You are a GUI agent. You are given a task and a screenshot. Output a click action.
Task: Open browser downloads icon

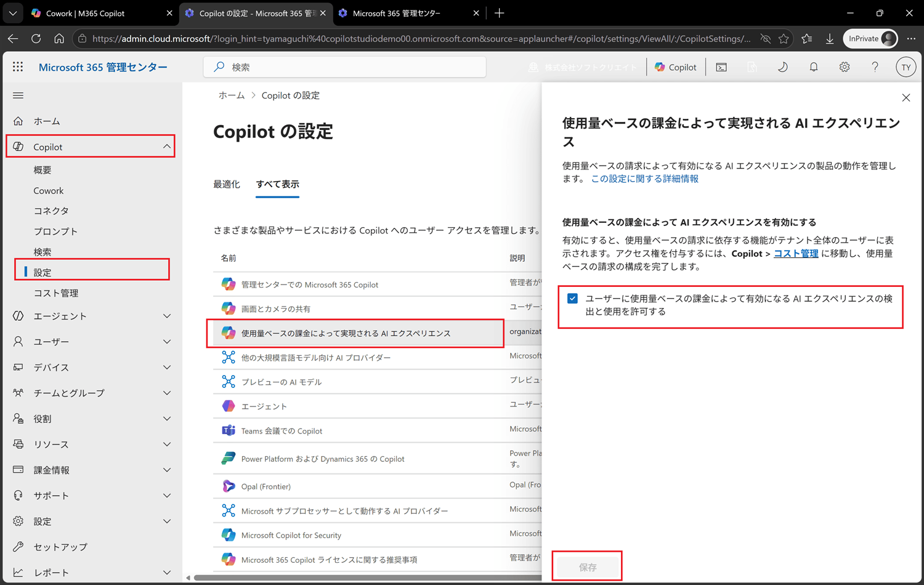tap(830, 38)
